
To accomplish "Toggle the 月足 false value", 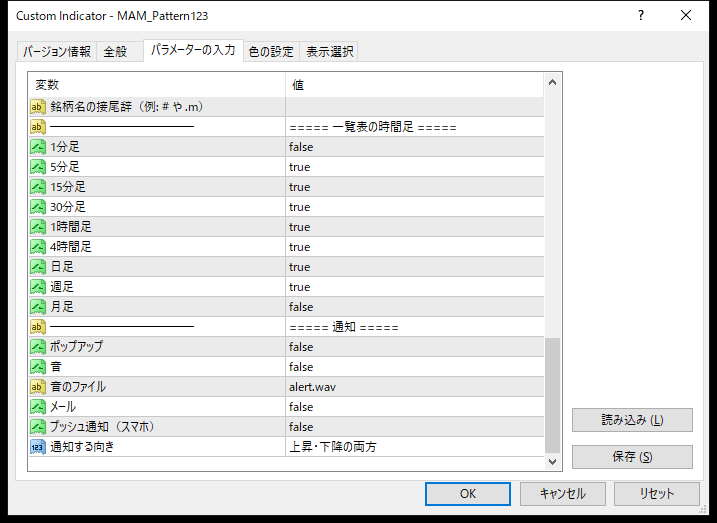I will click(x=415, y=307).
